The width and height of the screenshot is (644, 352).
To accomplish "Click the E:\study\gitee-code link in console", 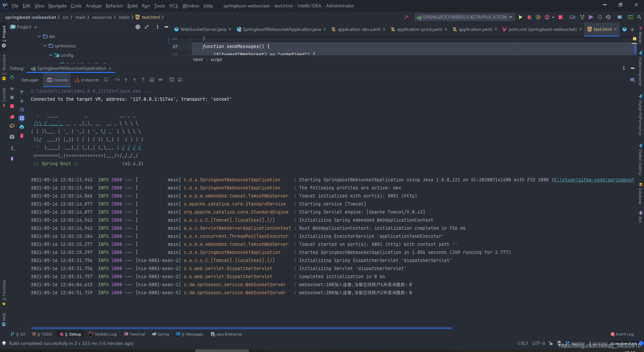I will tap(594, 180).
